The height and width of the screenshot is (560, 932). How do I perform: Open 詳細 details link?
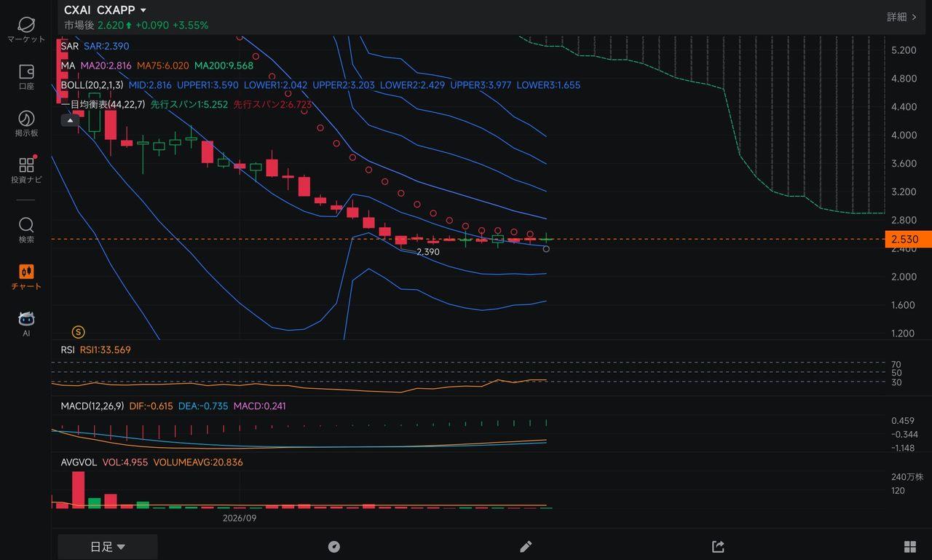click(x=901, y=17)
